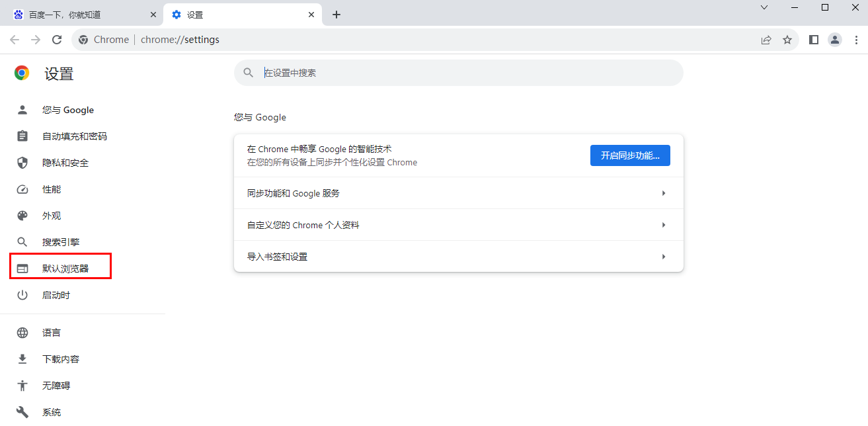The height and width of the screenshot is (426, 868).
Task: Open 您与 Google in sidebar
Action: point(68,110)
